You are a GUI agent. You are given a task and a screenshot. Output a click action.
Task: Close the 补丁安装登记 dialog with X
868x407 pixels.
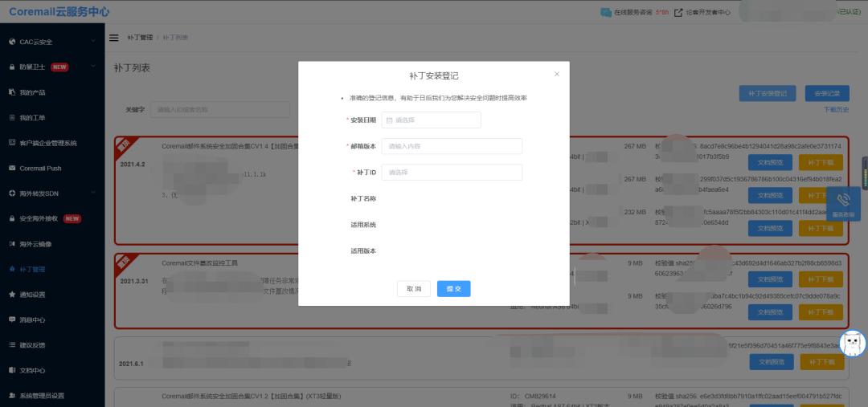(x=557, y=74)
